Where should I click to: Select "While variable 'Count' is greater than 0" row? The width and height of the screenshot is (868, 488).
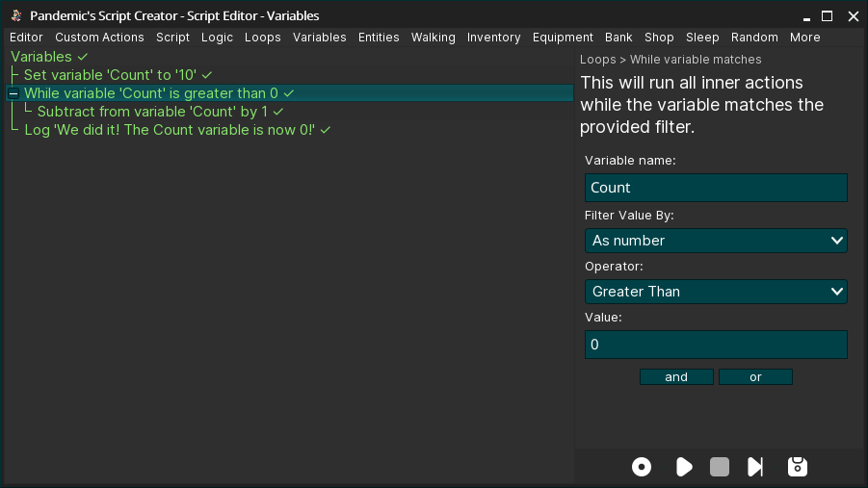pos(290,93)
